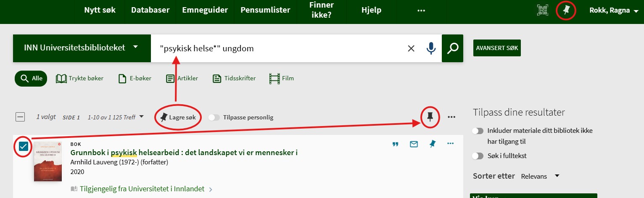Expand results page dropdown 1-10 av 1 125 Treff
The image size is (644, 198).
point(116,117)
